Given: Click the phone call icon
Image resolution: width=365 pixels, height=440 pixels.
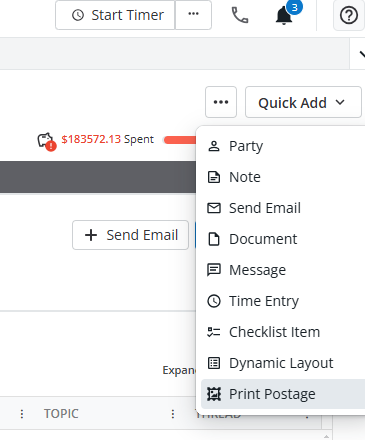Looking at the screenshot, I should coord(240,15).
